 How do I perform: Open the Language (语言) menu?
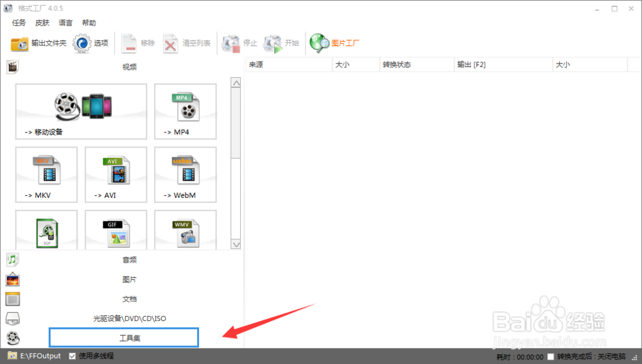[x=65, y=22]
